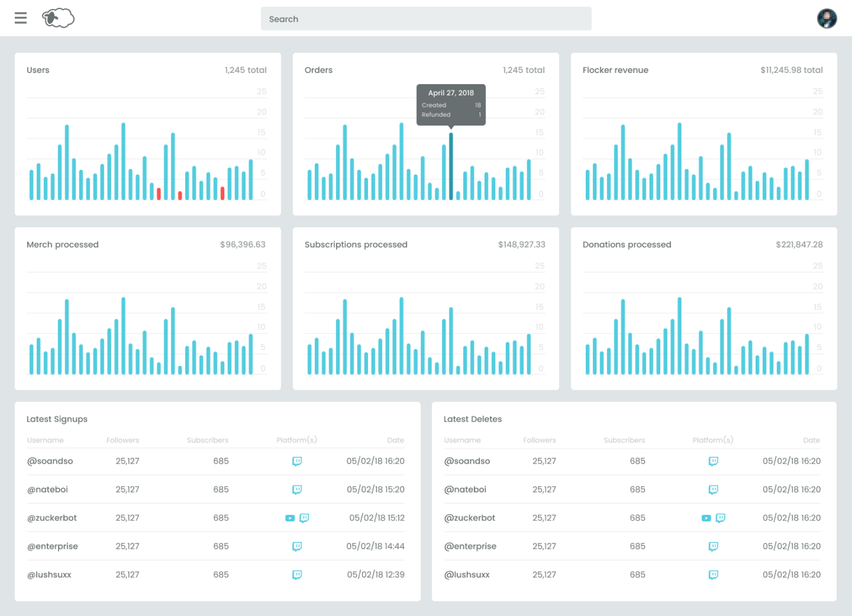
Task: Click Subscribers column header in Latest Deletes
Action: (624, 440)
